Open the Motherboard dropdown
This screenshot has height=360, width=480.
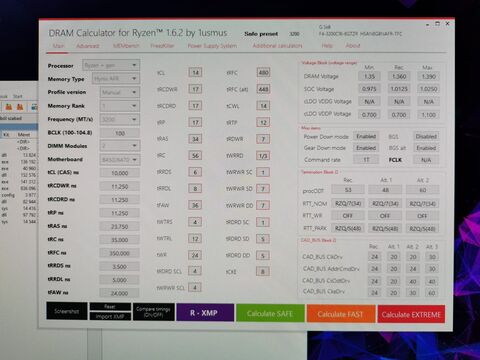coord(120,160)
